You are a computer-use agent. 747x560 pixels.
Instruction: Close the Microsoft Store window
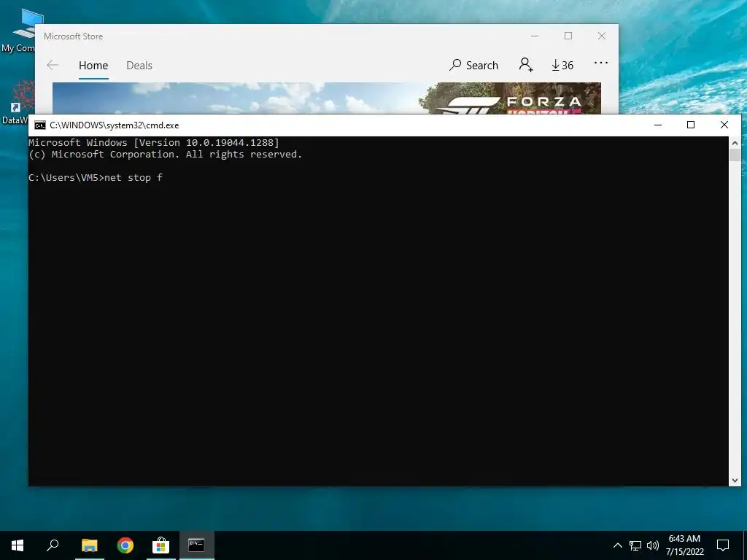pyautogui.click(x=602, y=36)
